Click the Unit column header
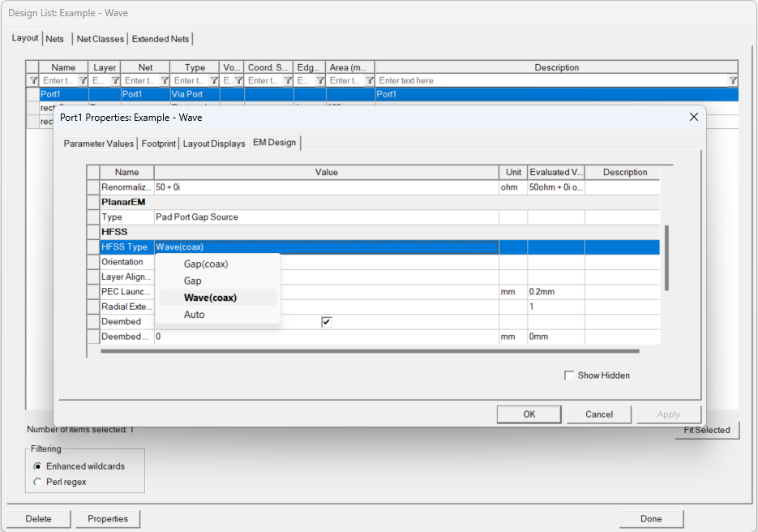This screenshot has width=758, height=532. (x=513, y=173)
